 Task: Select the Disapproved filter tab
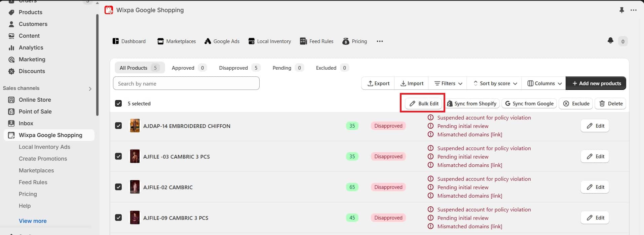point(239,68)
